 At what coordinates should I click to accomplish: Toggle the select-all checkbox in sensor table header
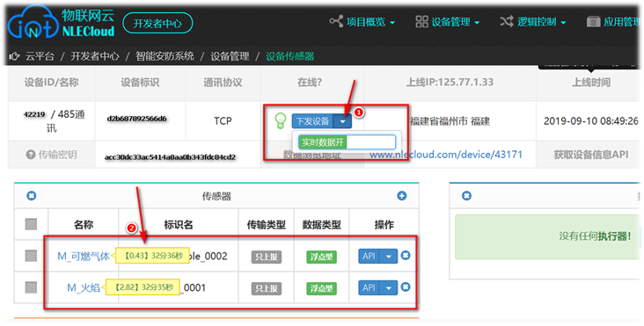pyautogui.click(x=31, y=224)
